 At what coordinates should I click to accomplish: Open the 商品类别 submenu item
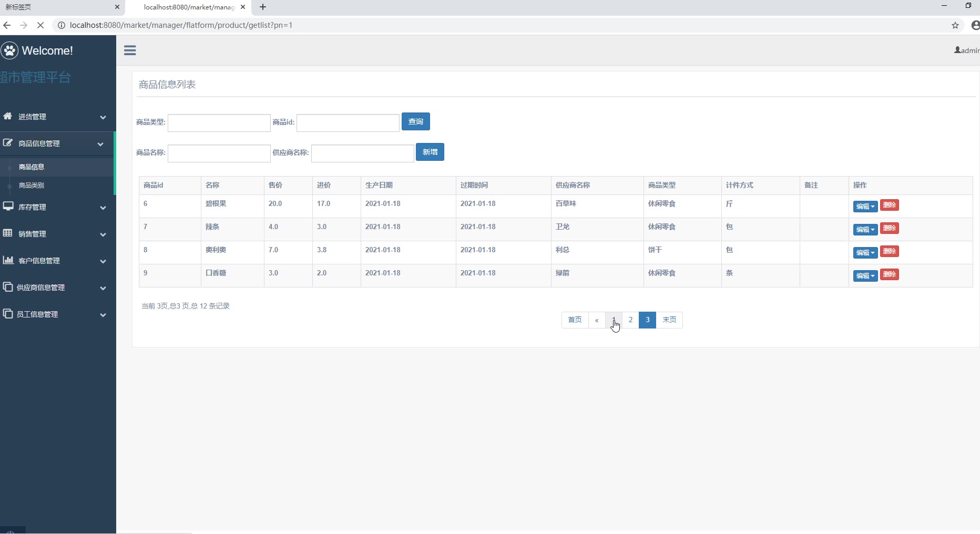click(x=32, y=186)
